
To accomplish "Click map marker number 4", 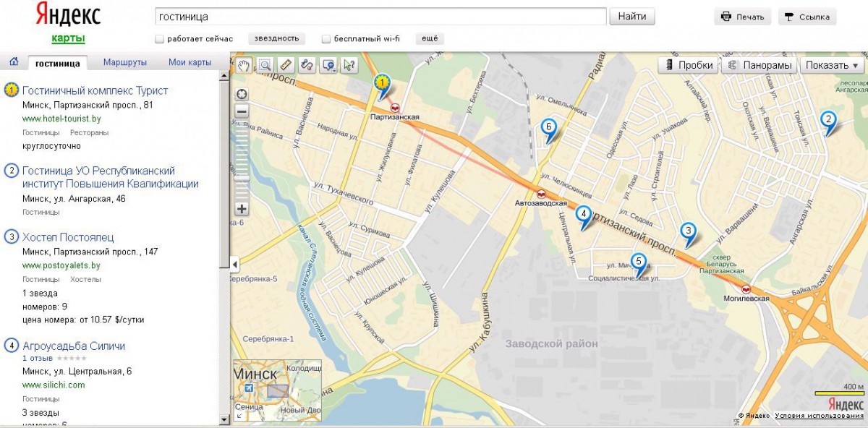I will (x=584, y=215).
